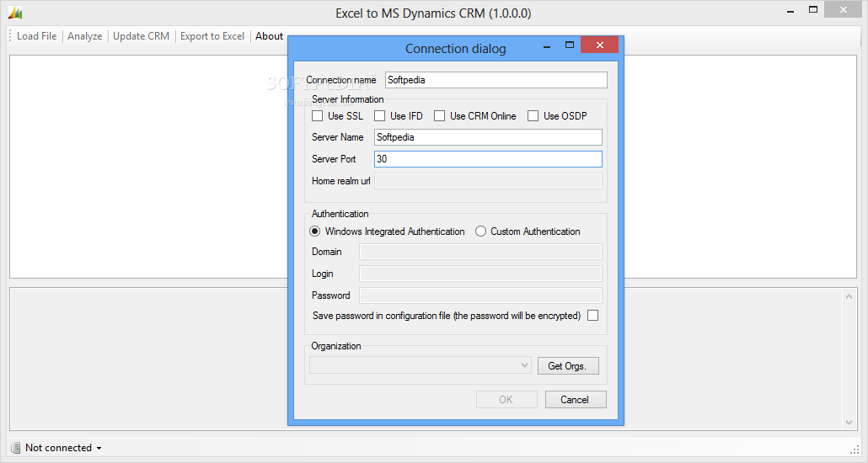Click the Login text field
This screenshot has height=463, width=868.
(x=480, y=274)
